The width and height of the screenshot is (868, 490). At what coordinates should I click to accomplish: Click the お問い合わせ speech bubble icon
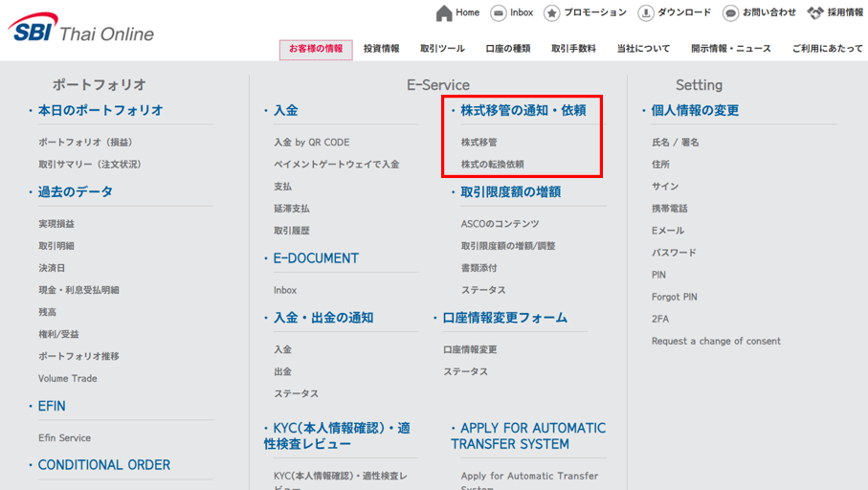tap(731, 12)
